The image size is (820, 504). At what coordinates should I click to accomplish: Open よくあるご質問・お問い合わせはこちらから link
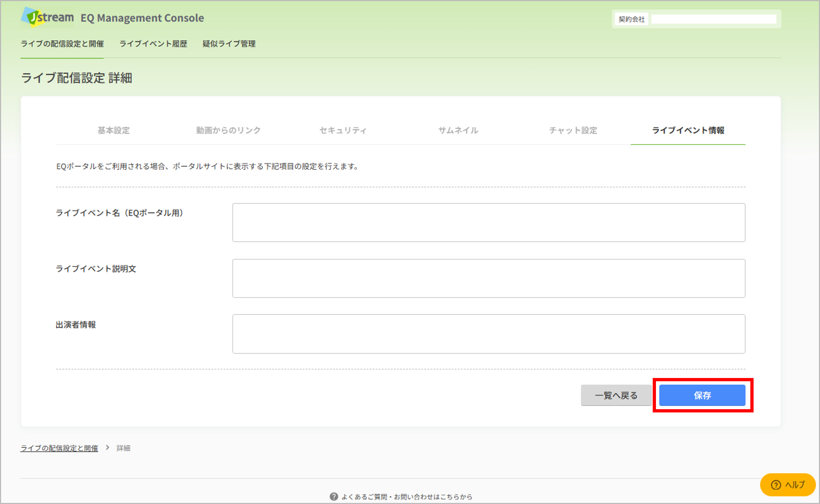point(407,497)
